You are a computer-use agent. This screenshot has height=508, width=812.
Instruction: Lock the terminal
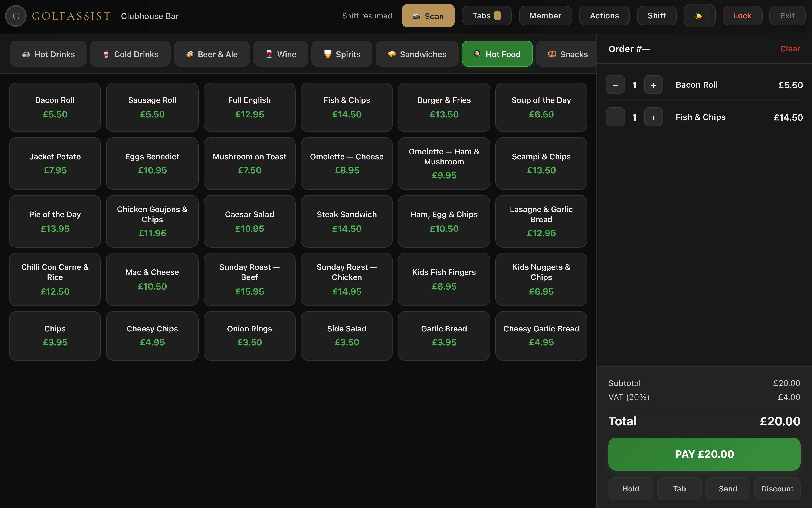[742, 16]
